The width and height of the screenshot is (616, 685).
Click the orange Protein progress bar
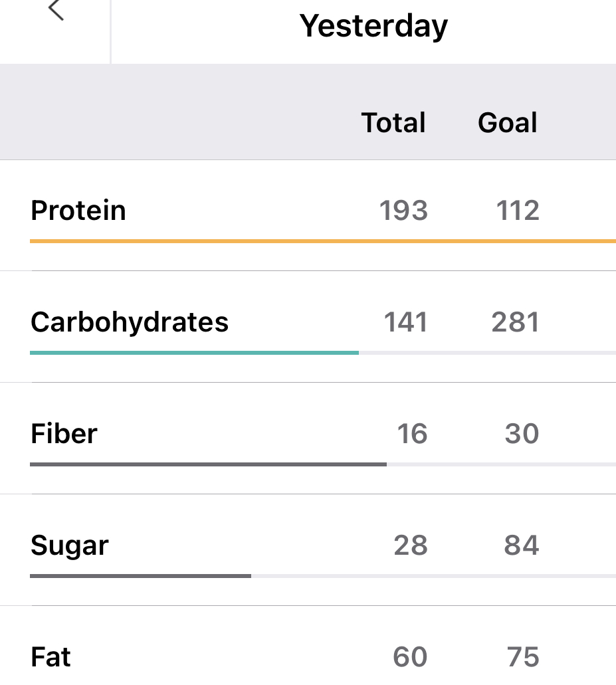tap(322, 241)
